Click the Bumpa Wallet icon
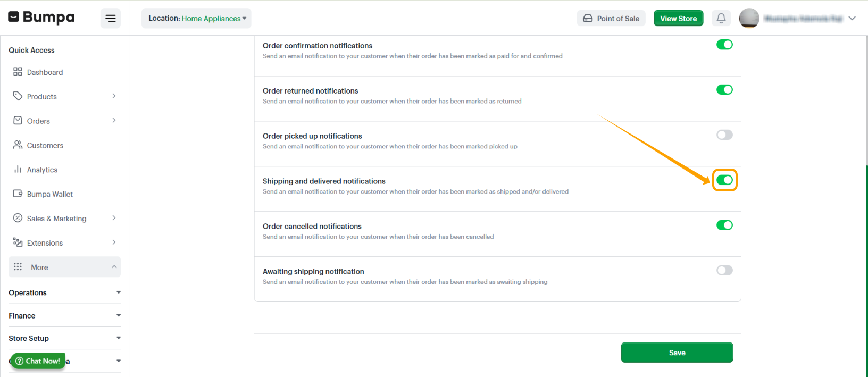868x377 pixels. (18, 194)
